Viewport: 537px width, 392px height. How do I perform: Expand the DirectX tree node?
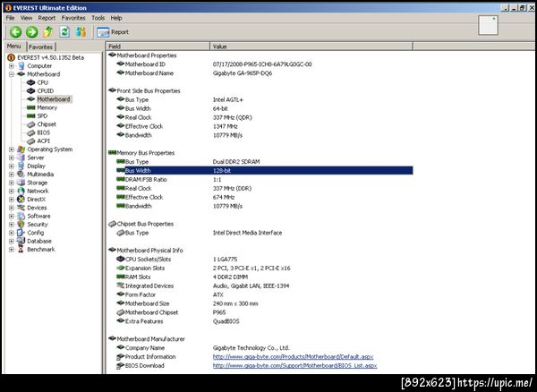click(x=12, y=200)
